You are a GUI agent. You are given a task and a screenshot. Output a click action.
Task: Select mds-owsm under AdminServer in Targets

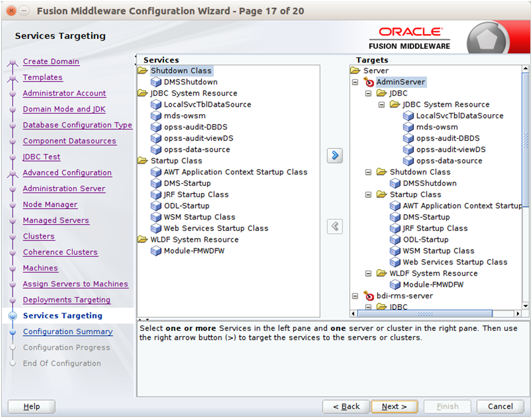point(437,127)
